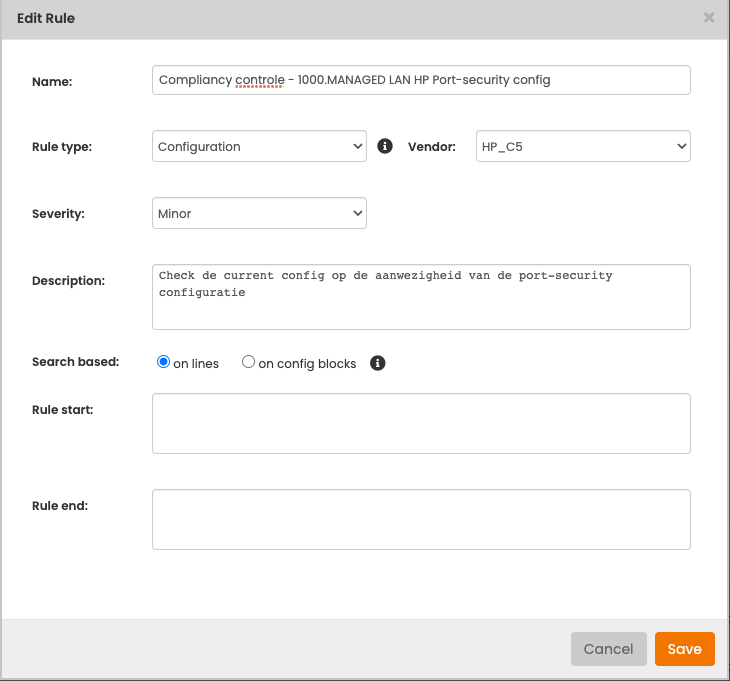Select the "on lines" search option
The width and height of the screenshot is (730, 681).
(164, 363)
